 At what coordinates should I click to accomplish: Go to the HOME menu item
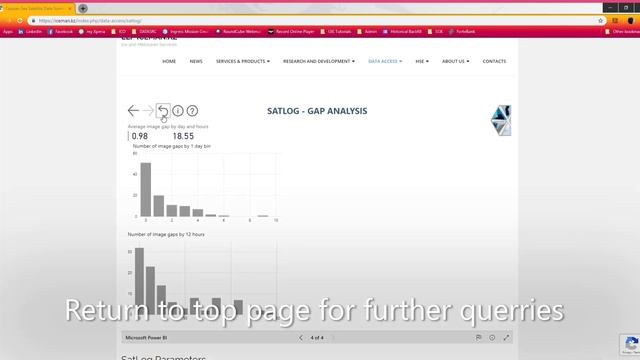(169, 61)
